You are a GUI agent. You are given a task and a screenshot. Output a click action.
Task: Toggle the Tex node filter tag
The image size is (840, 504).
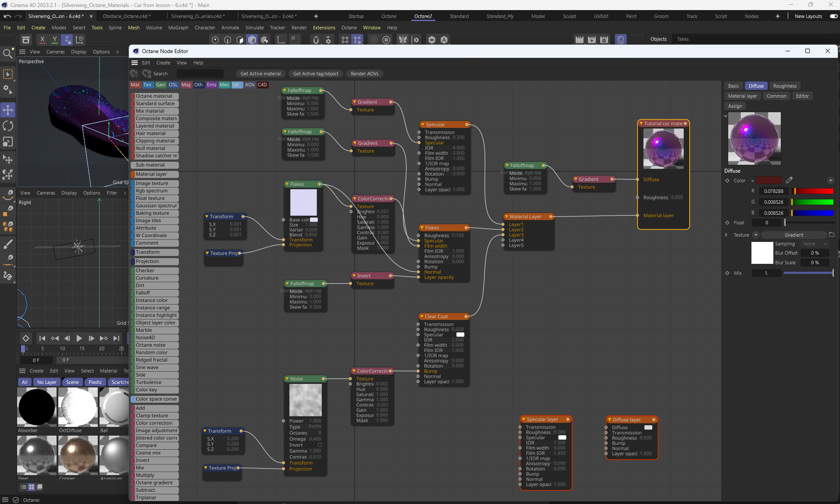[147, 85]
